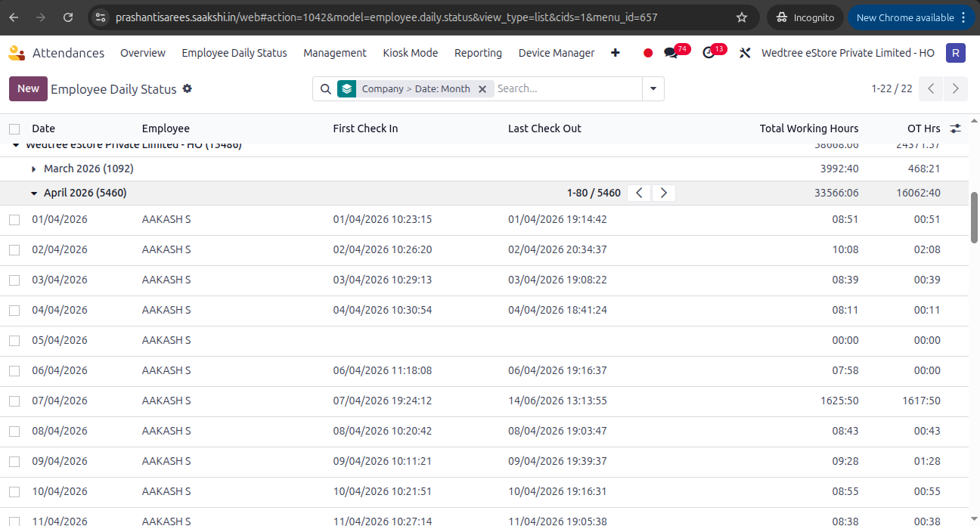This screenshot has width=980, height=526.
Task: Go to previous page in April 2026 group
Action: tap(640, 193)
